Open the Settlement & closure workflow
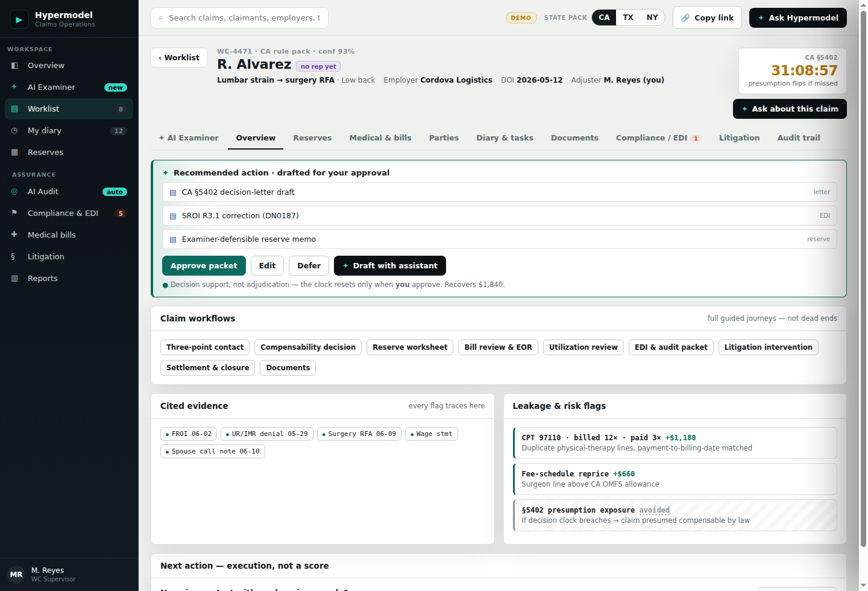This screenshot has height=591, width=868. click(x=208, y=368)
